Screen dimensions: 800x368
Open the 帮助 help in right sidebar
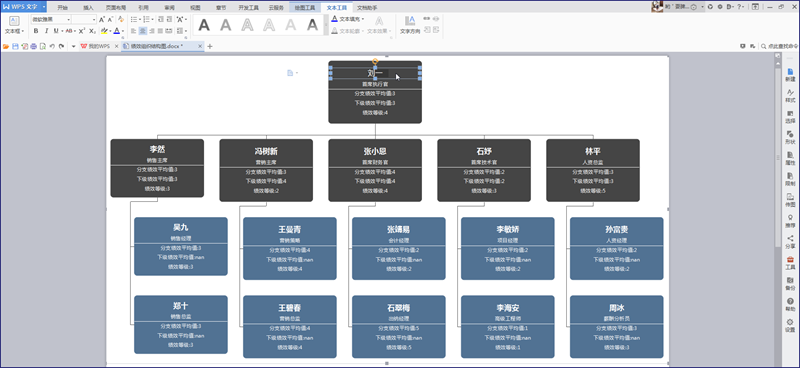click(790, 305)
